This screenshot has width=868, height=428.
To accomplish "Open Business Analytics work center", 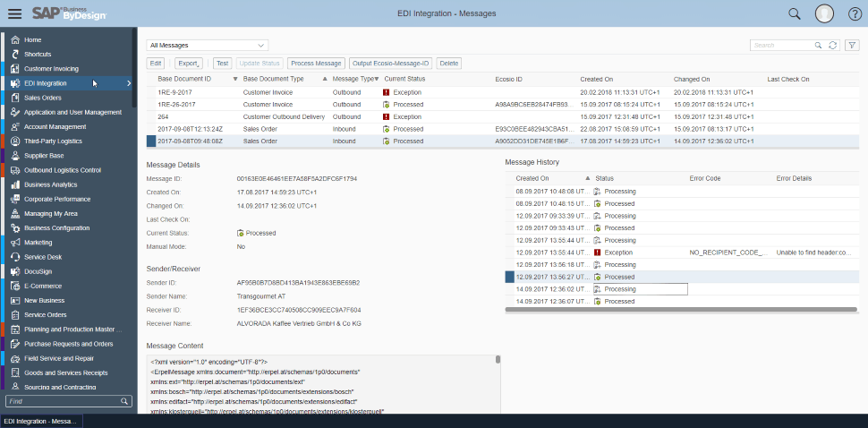I will 51,184.
